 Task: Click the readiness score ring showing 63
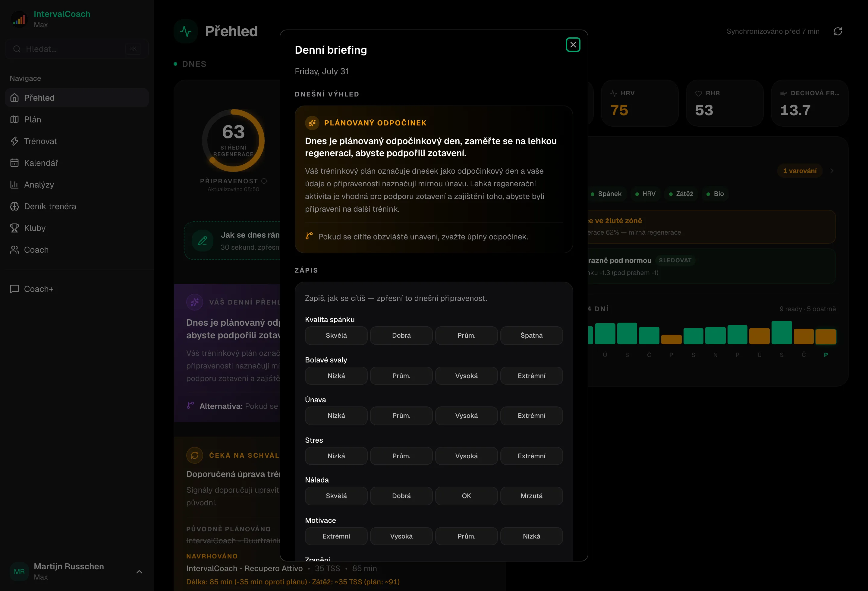coord(234,141)
